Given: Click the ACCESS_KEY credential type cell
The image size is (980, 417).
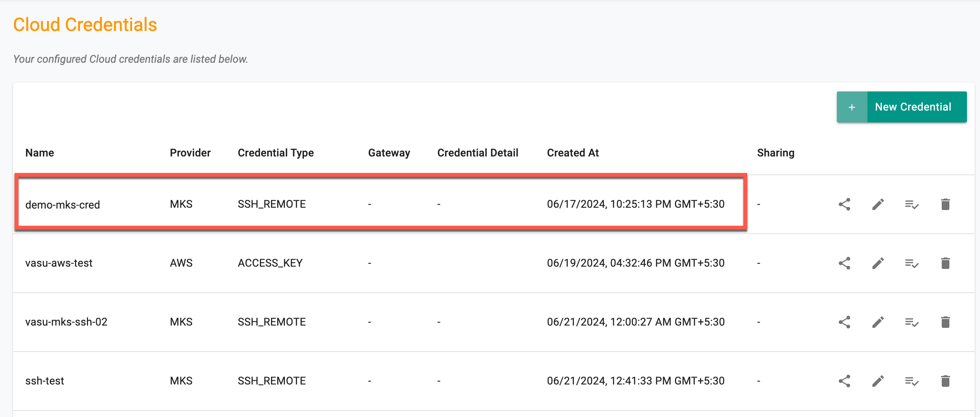Looking at the screenshot, I should (270, 263).
